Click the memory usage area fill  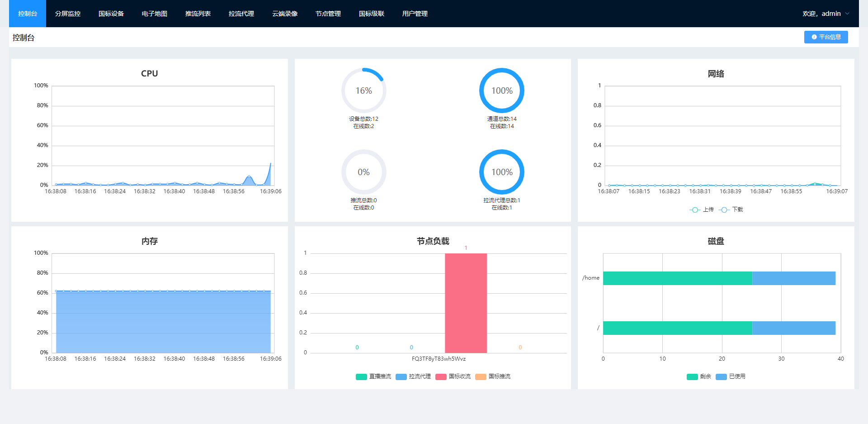pyautogui.click(x=163, y=322)
